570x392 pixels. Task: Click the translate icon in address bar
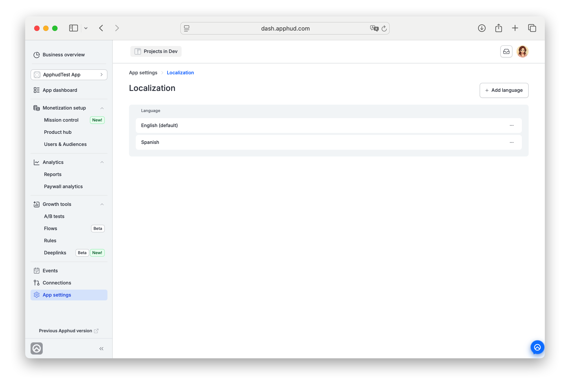coord(374,29)
